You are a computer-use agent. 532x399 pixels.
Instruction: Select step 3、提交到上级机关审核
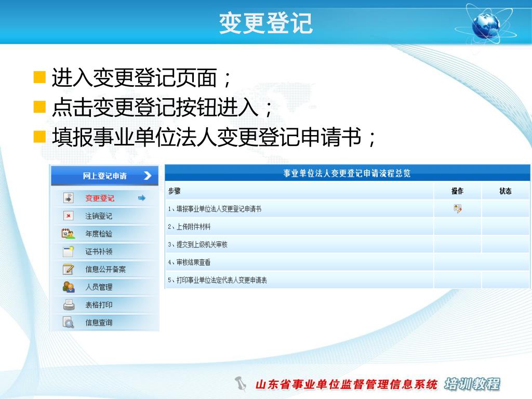click(197, 244)
